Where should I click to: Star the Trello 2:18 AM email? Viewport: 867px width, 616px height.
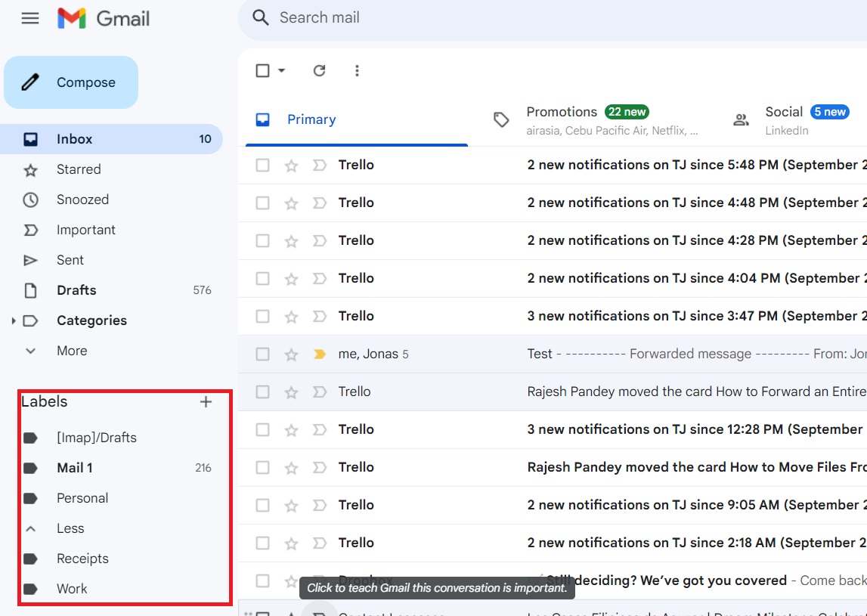292,543
